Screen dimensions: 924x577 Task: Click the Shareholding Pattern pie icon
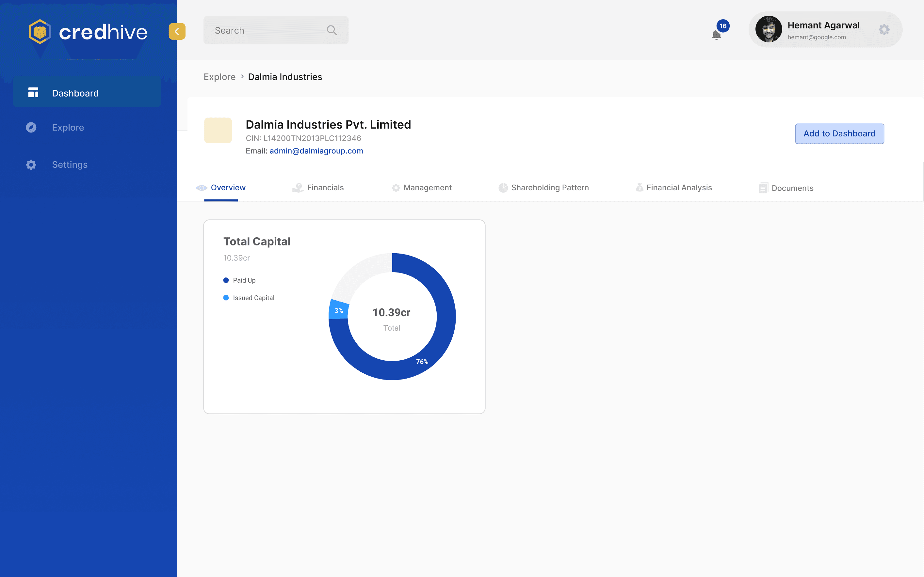(503, 188)
